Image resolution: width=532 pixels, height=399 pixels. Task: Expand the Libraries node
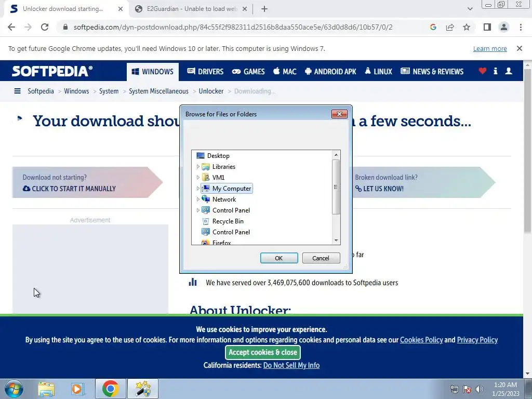198,167
